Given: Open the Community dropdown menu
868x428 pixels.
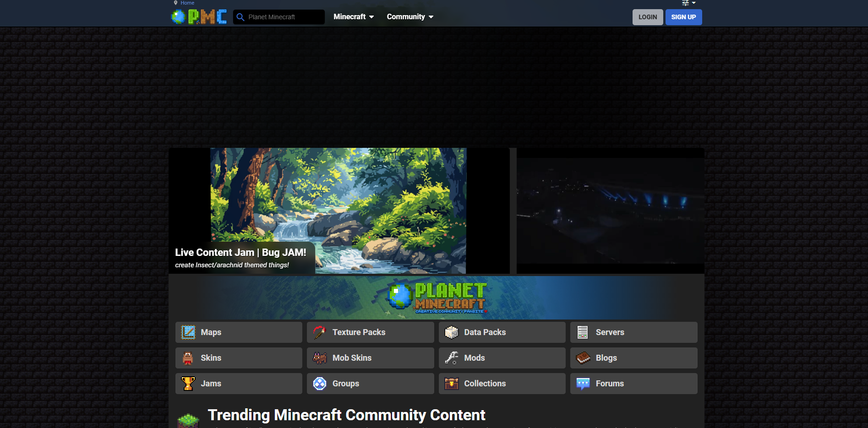Looking at the screenshot, I should [410, 16].
